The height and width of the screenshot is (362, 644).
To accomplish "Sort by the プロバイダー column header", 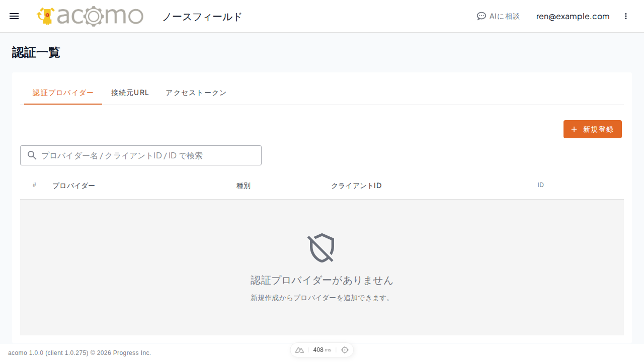I will click(x=73, y=186).
